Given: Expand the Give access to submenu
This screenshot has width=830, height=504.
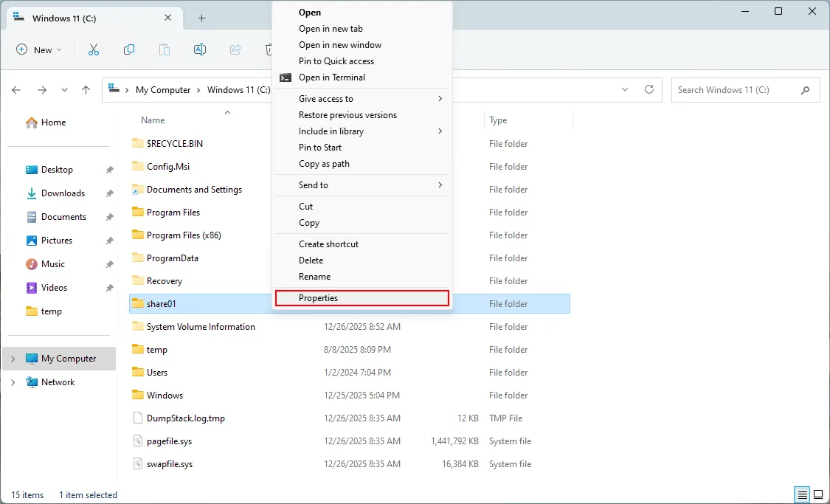Looking at the screenshot, I should [440, 98].
